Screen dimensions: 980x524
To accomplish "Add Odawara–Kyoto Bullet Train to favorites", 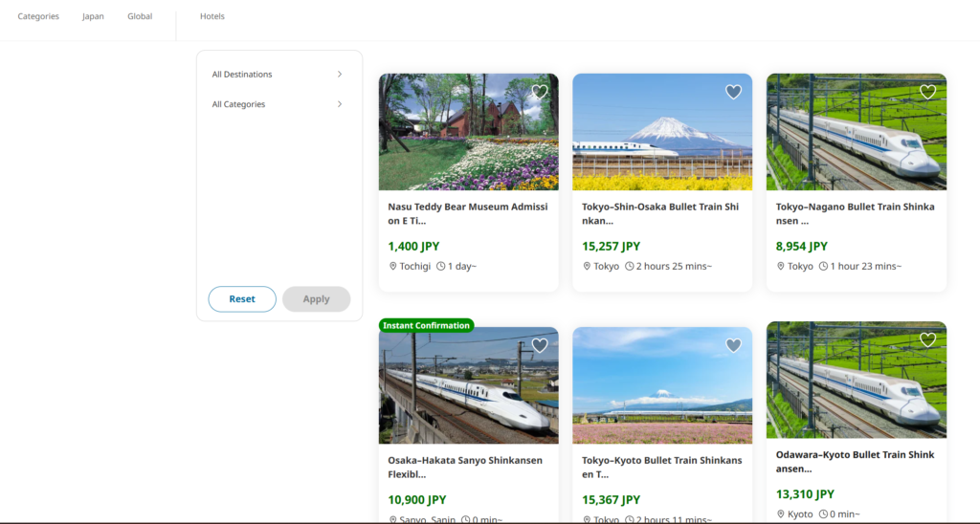I will coord(927,339).
